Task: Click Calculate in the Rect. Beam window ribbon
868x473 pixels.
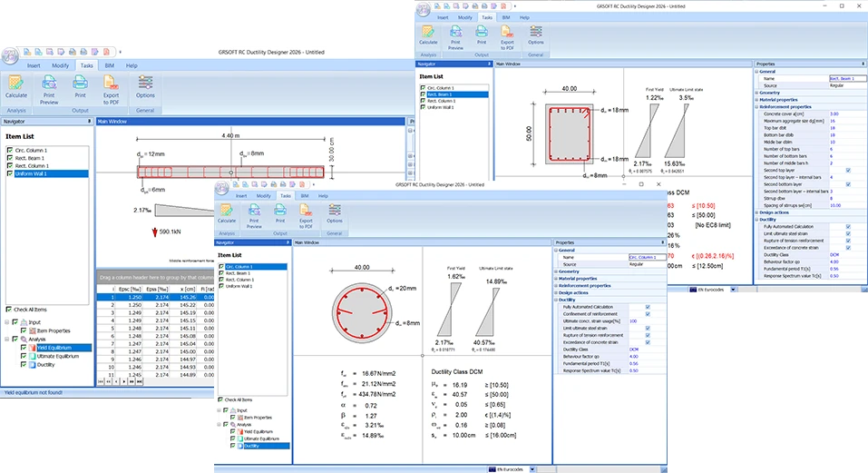Action: (x=428, y=37)
